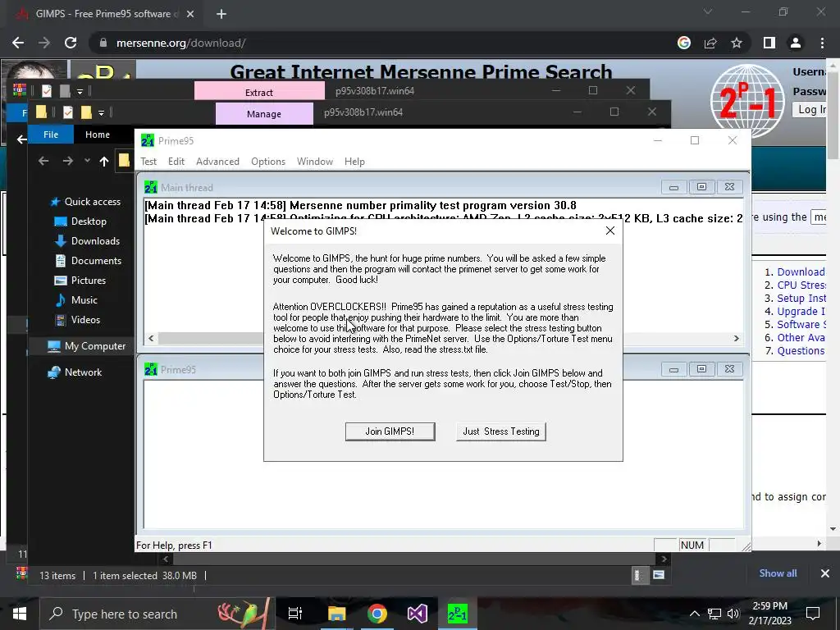Go forward in the Explorer window

point(67,161)
